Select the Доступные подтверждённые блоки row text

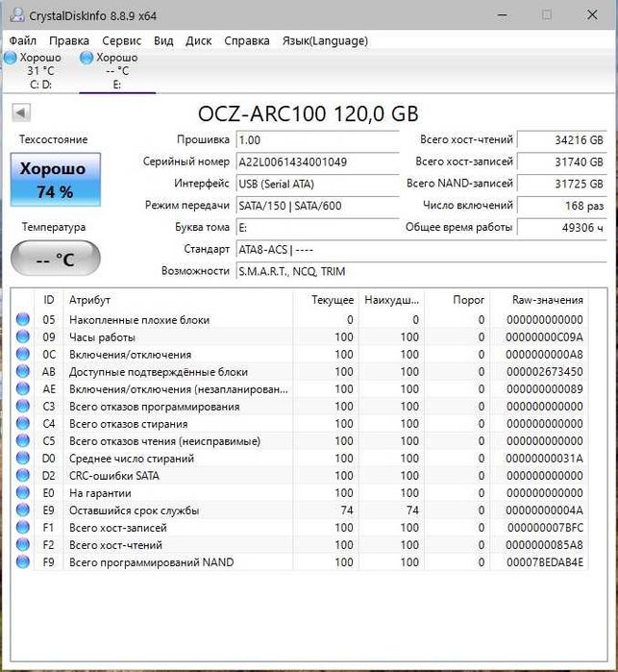[x=159, y=372]
